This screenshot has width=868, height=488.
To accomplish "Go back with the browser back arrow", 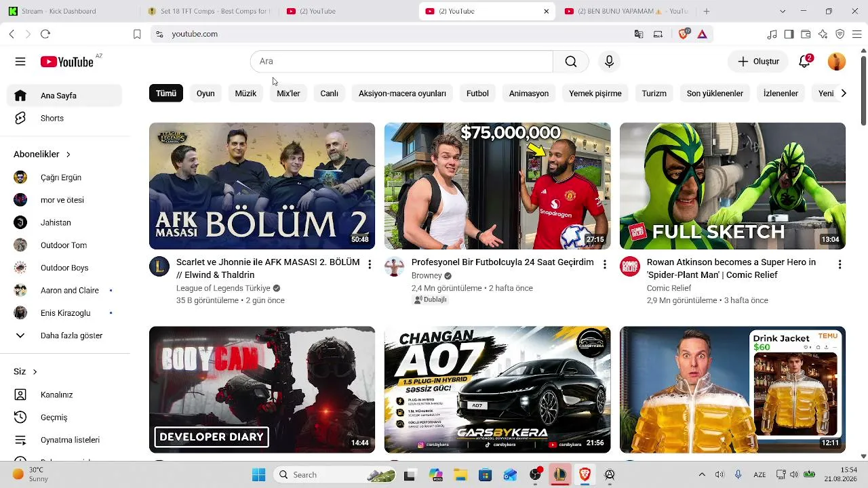I will coord(12,34).
